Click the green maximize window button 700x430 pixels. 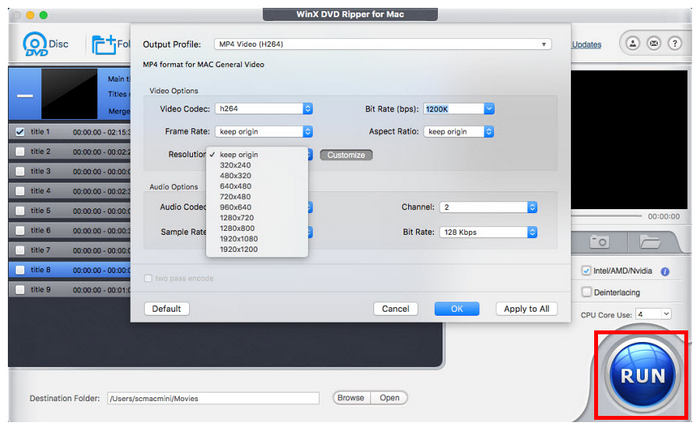[43, 15]
